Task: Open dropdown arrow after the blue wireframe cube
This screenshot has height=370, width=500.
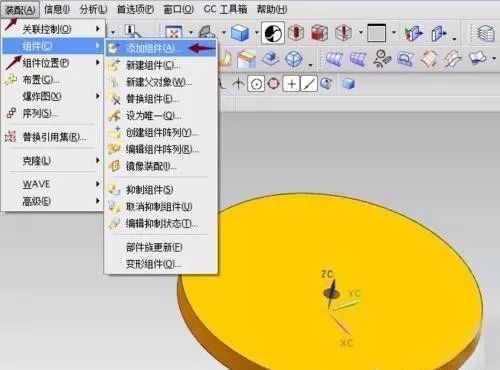Action: click(310, 65)
